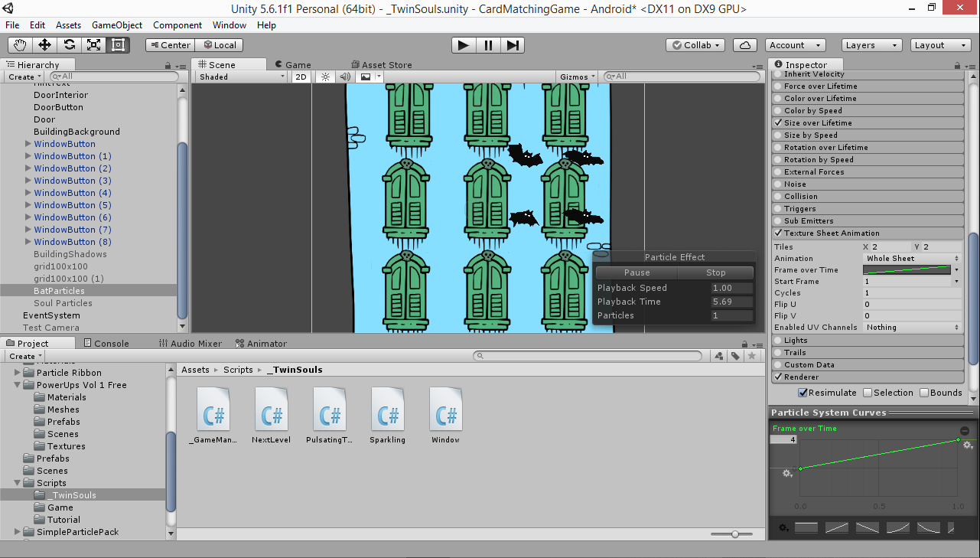Select the Rotate tool
The height and width of the screenshot is (558, 980).
(x=69, y=44)
